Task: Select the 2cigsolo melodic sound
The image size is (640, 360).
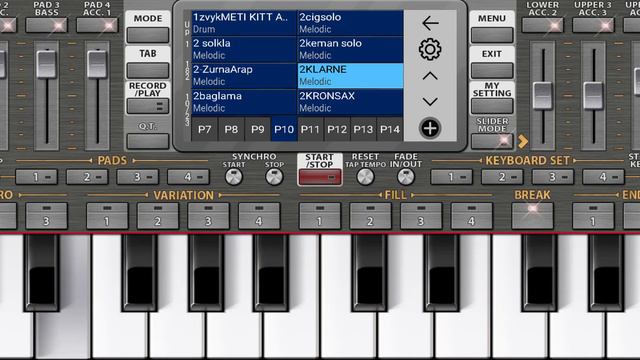Action: (351, 23)
